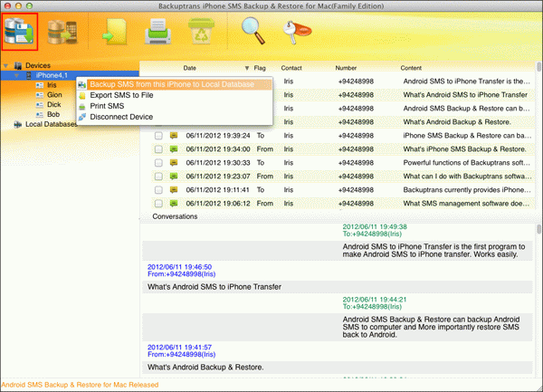Click the contact card icon beside Dick
Screen dimensions: 543x392
(40, 105)
